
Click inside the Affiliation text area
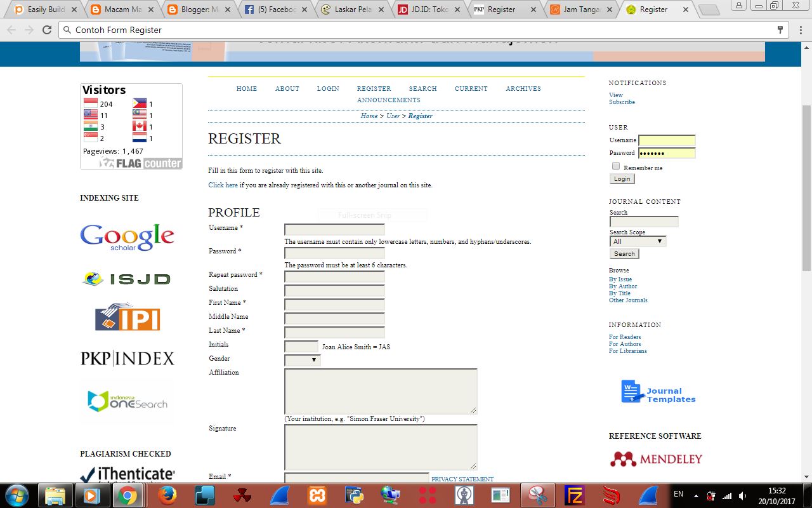click(381, 391)
